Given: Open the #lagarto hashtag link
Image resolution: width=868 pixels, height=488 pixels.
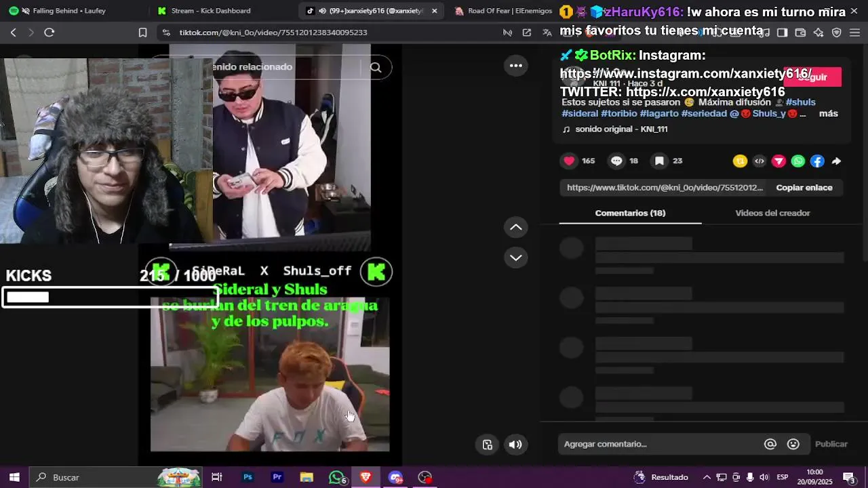Looking at the screenshot, I should tap(658, 114).
